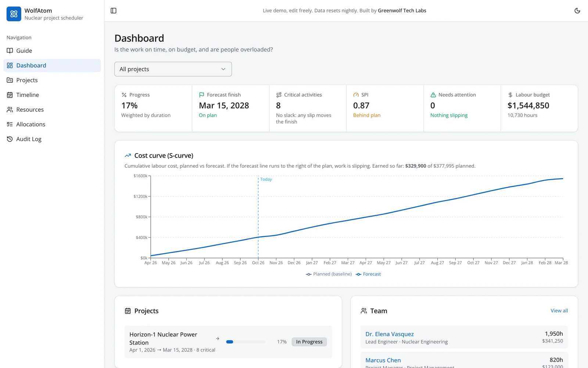Screen dimensions: 588x368
Task: Click the Horizon-1 project progress bar
Action: click(x=245, y=342)
